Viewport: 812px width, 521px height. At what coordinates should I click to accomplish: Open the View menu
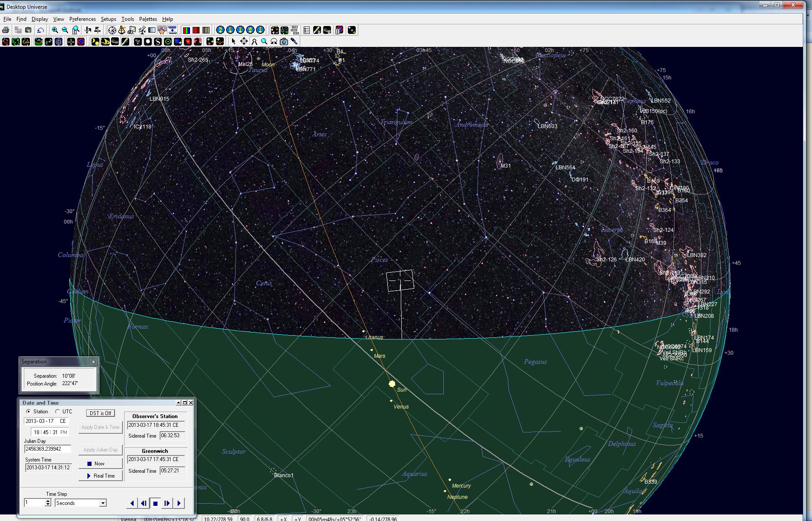pyautogui.click(x=59, y=19)
